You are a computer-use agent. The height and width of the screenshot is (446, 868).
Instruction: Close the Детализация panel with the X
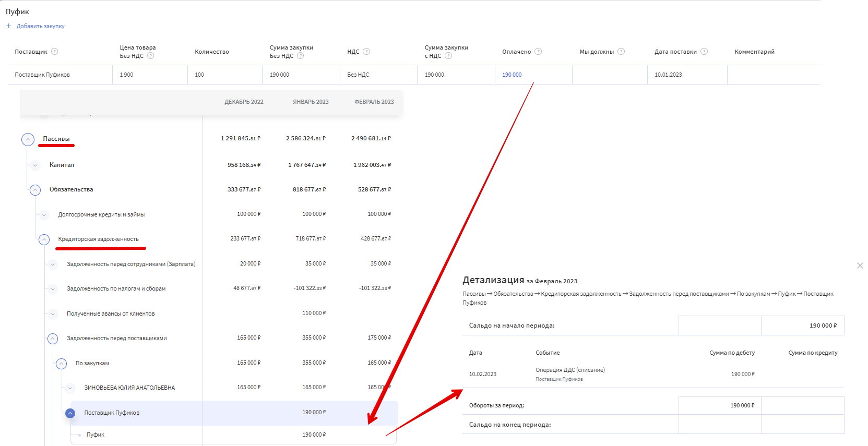860,266
